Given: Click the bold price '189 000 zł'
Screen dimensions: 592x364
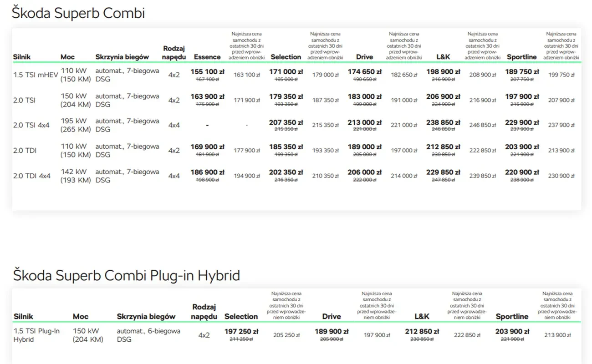Looking at the screenshot, I should [365, 147].
